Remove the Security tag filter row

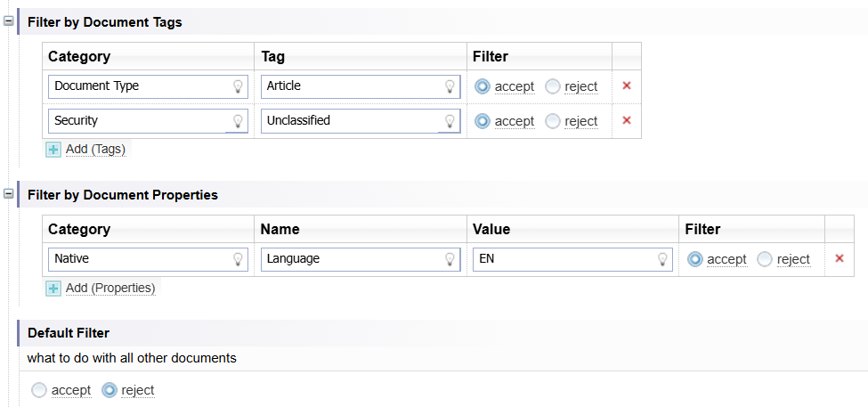pyautogui.click(x=627, y=121)
